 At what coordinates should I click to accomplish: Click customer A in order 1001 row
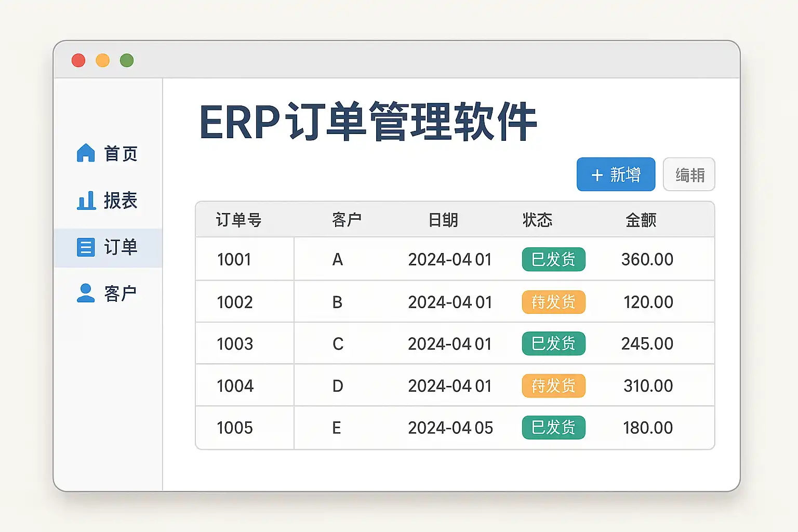(x=338, y=259)
